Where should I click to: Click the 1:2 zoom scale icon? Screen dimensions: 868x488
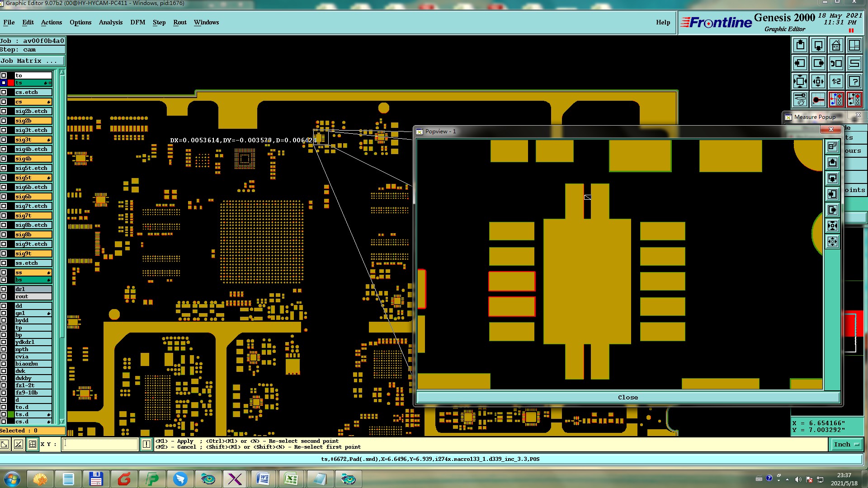tap(836, 81)
